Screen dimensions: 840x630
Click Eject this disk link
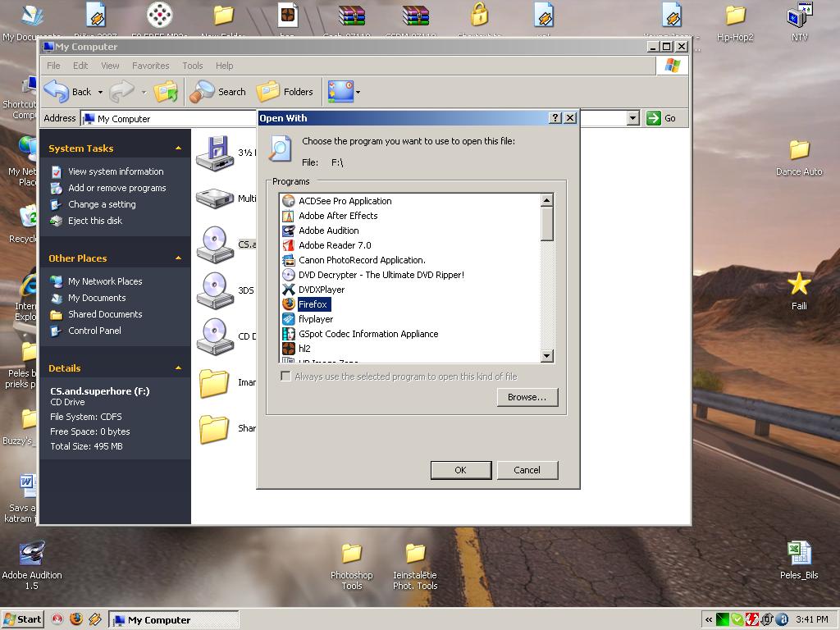95,221
